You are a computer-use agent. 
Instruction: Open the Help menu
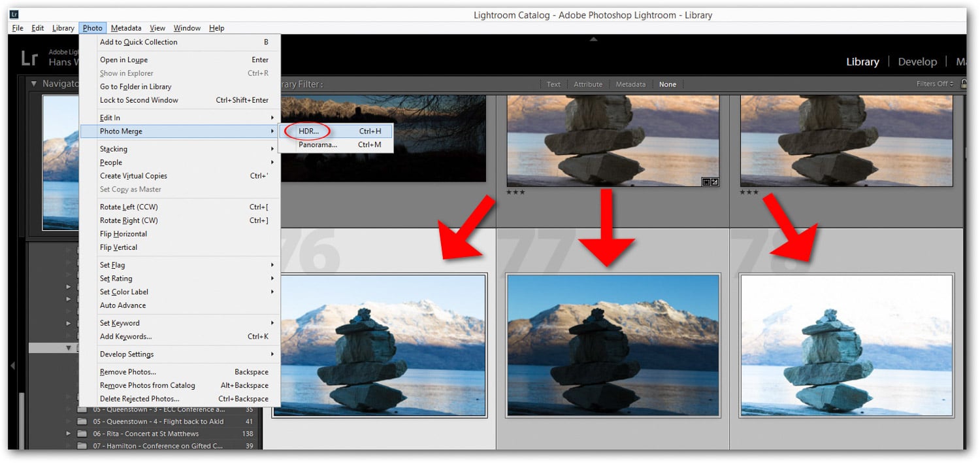pos(217,28)
